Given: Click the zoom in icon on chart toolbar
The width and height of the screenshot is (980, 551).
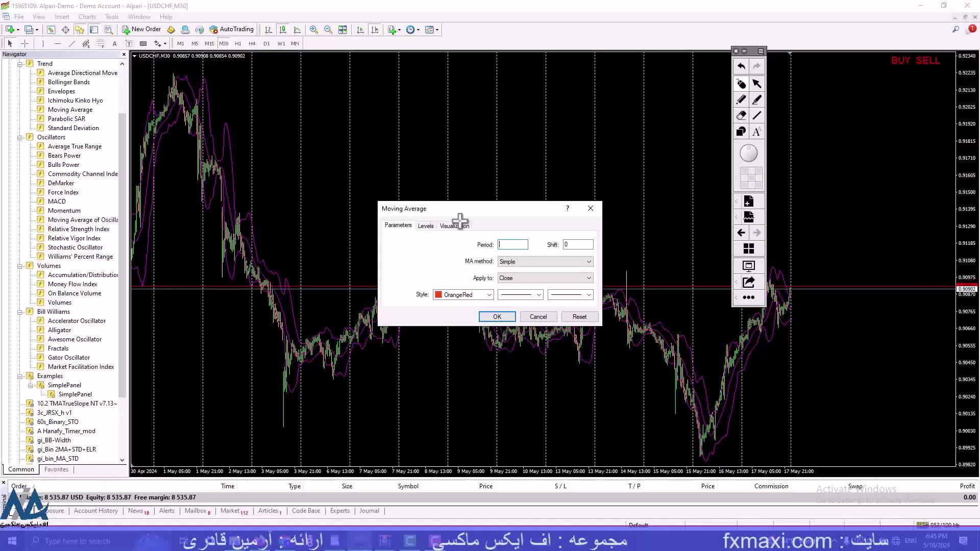Looking at the screenshot, I should tap(314, 30).
